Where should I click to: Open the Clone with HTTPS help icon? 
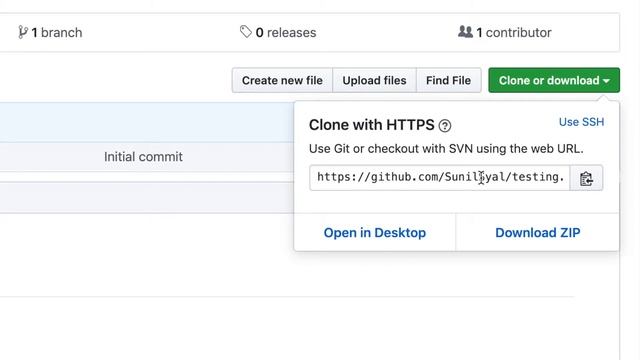[445, 126]
